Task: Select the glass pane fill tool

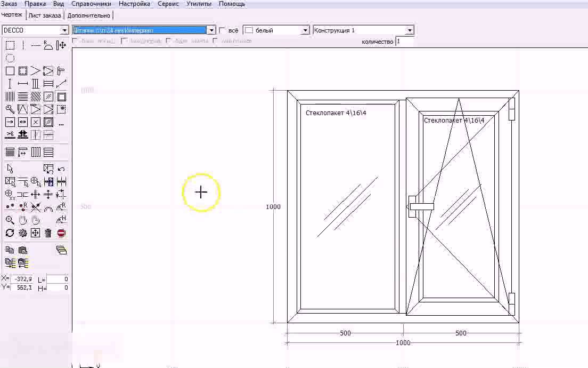Action: coord(48,97)
